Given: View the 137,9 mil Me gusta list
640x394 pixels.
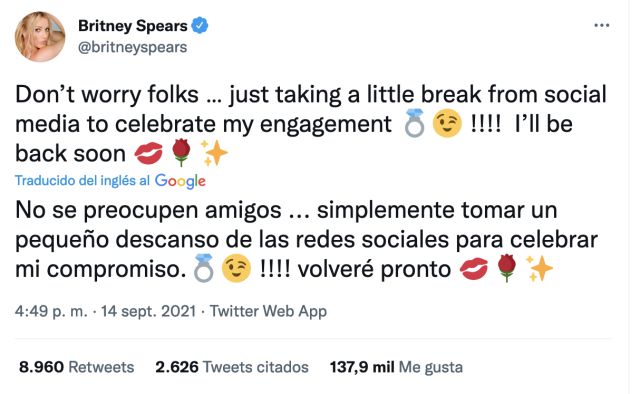Looking at the screenshot, I should click(396, 367).
